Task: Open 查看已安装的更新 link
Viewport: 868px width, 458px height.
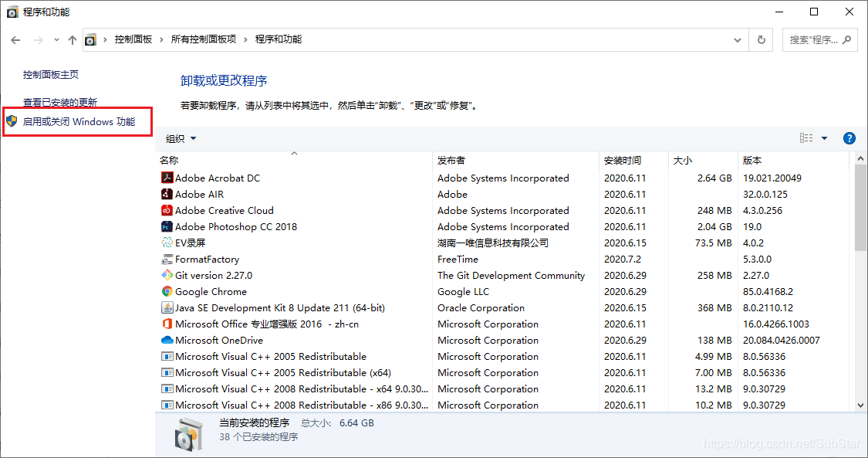Action: (60, 103)
